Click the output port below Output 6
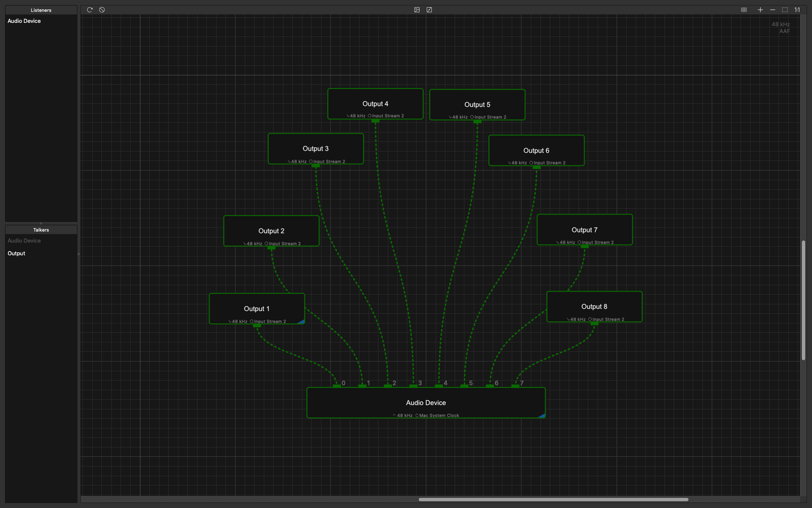The width and height of the screenshot is (812, 508). point(536,167)
